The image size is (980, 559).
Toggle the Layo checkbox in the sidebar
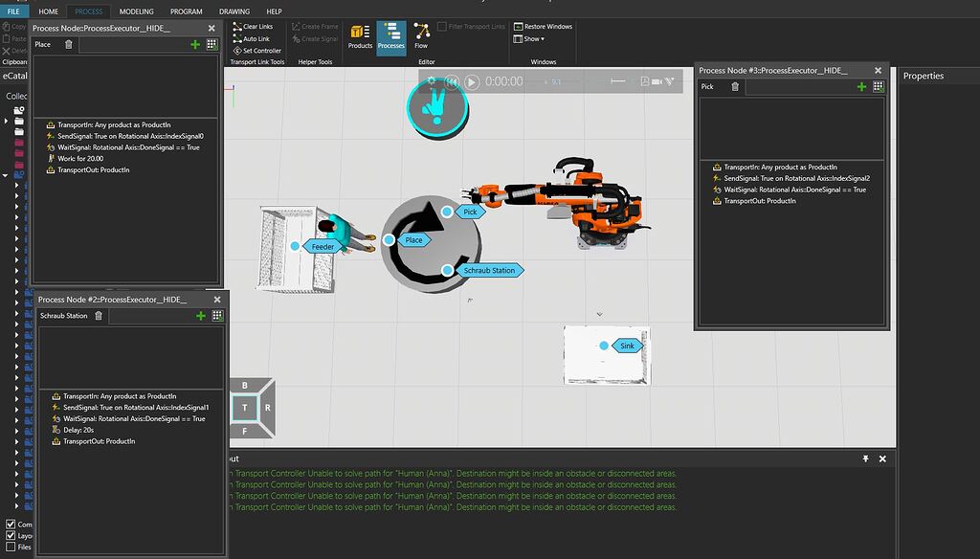coord(11,535)
